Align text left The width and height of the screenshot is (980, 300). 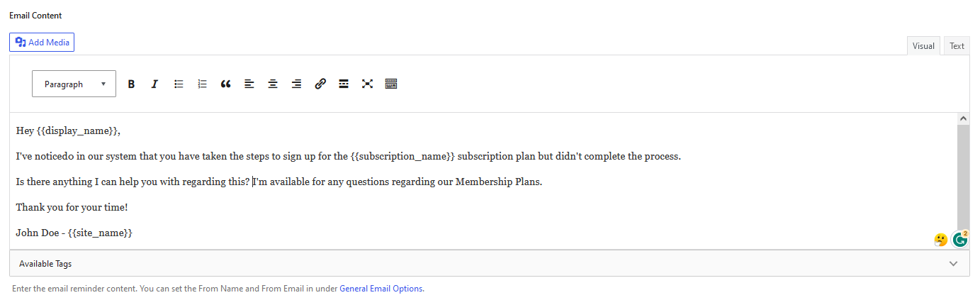click(x=249, y=84)
